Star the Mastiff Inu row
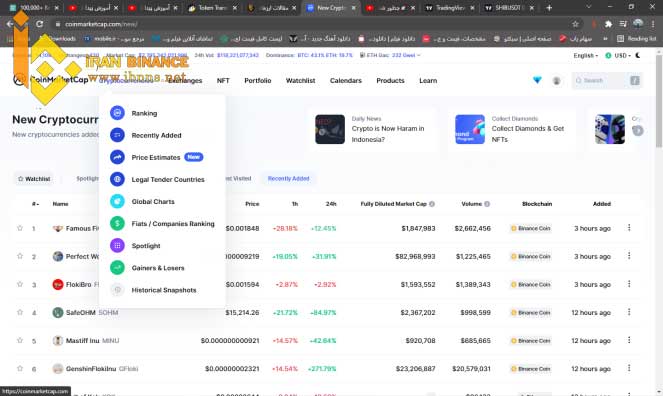The width and height of the screenshot is (663, 396). pyautogui.click(x=20, y=340)
